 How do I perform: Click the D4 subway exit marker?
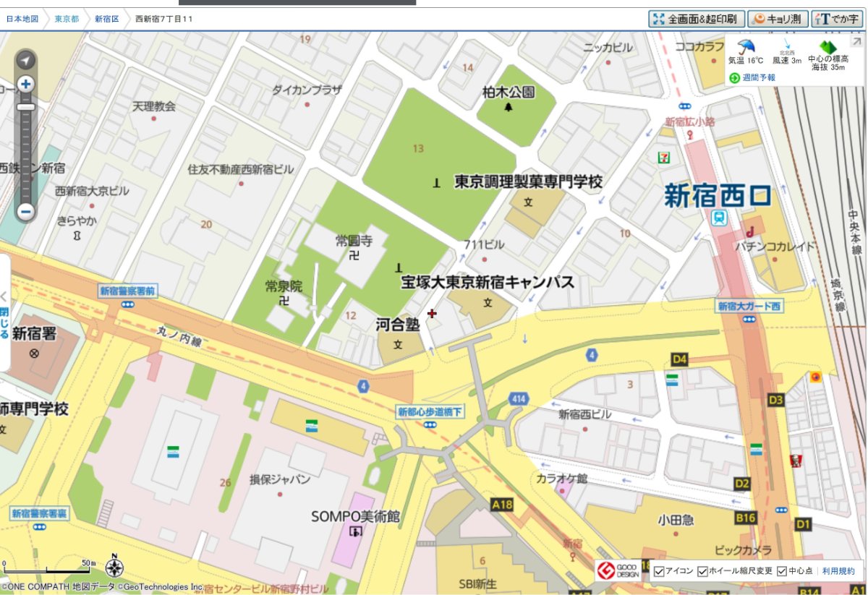pos(679,359)
